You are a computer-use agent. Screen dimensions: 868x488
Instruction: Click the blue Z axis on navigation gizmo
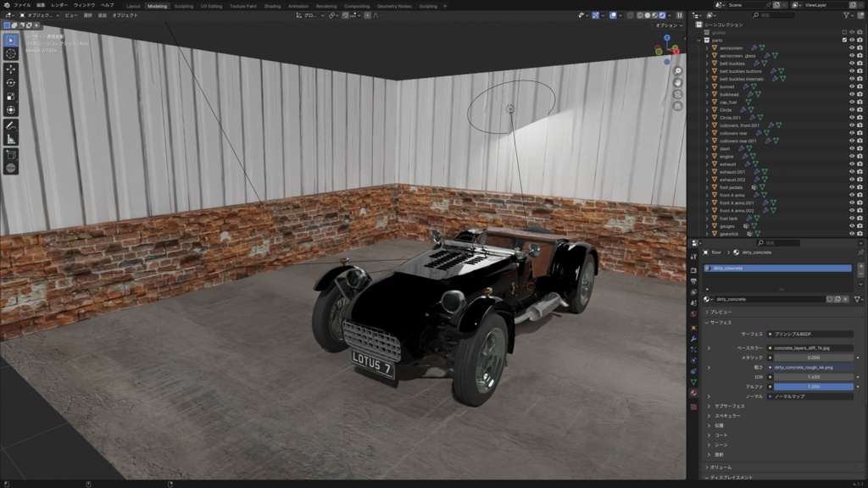667,37
